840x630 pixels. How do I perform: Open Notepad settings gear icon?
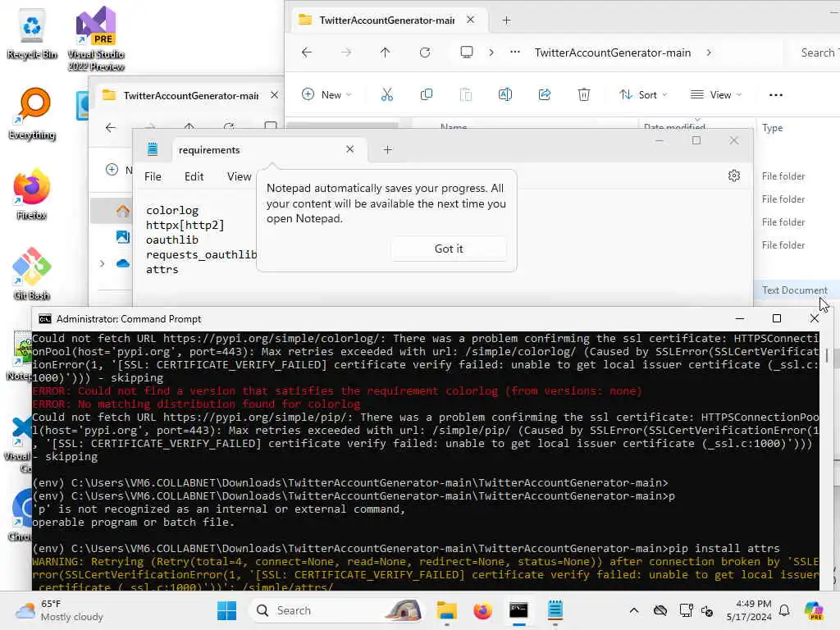pyautogui.click(x=734, y=176)
